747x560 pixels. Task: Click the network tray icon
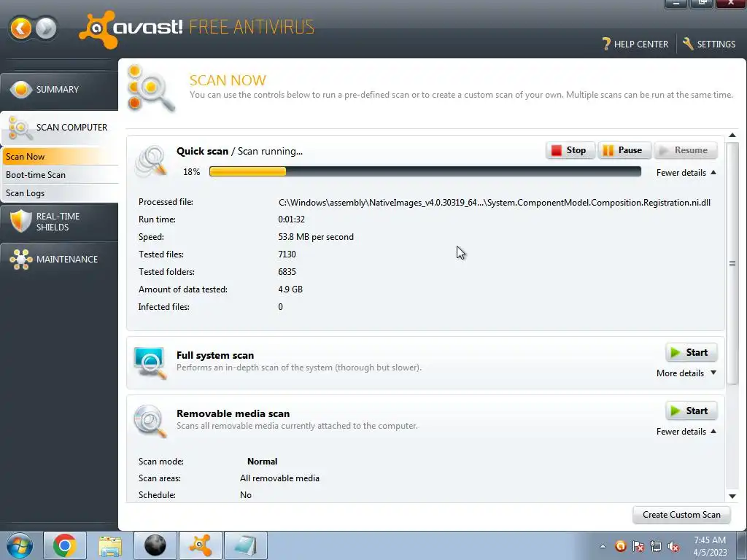tap(656, 546)
